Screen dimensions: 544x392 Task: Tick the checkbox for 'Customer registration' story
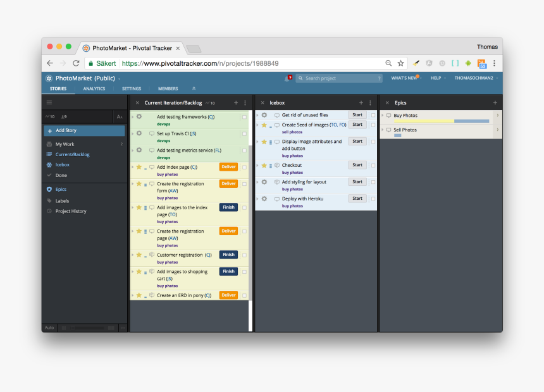[x=244, y=255]
